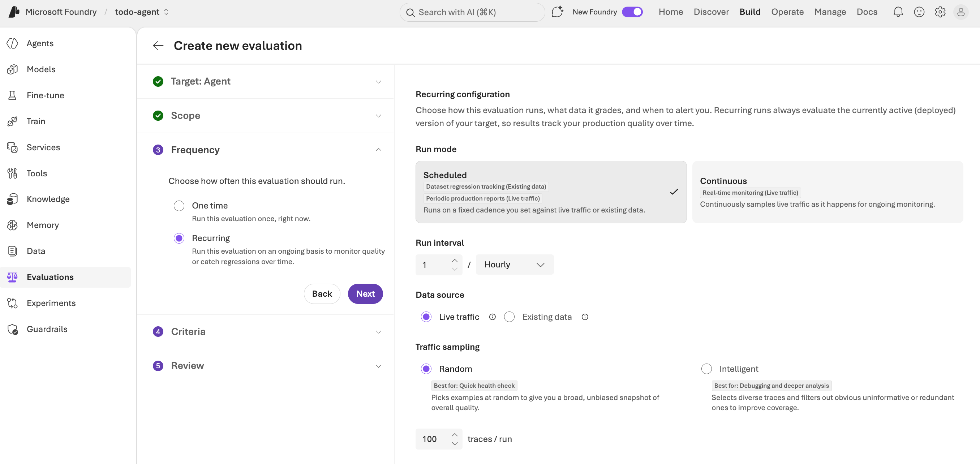Select the One time radio button
The image size is (980, 464).
pyautogui.click(x=179, y=206)
